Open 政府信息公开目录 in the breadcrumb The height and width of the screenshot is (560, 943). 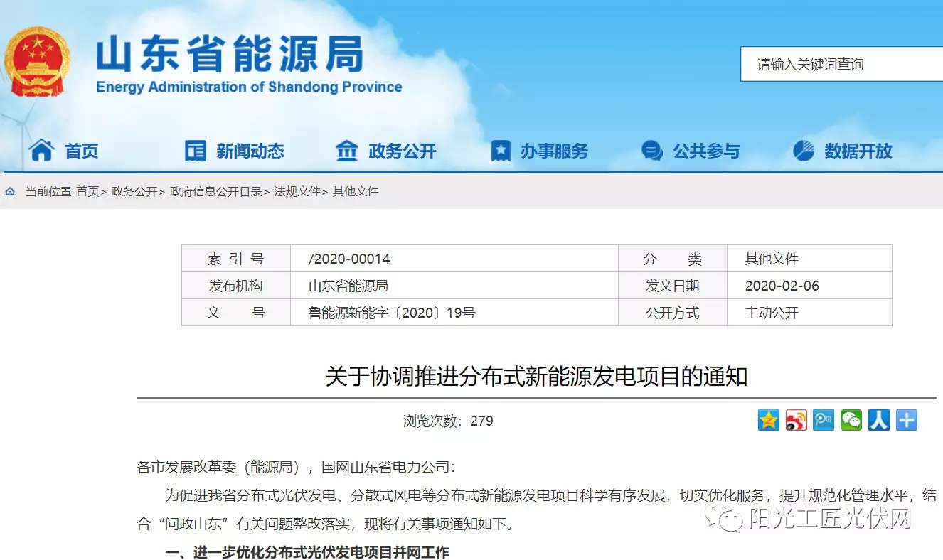click(x=216, y=192)
